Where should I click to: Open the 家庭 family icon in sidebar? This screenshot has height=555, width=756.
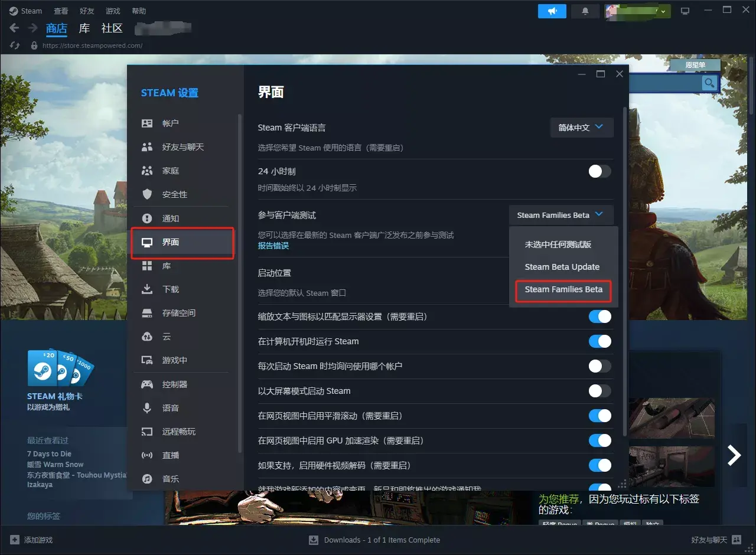tap(147, 171)
